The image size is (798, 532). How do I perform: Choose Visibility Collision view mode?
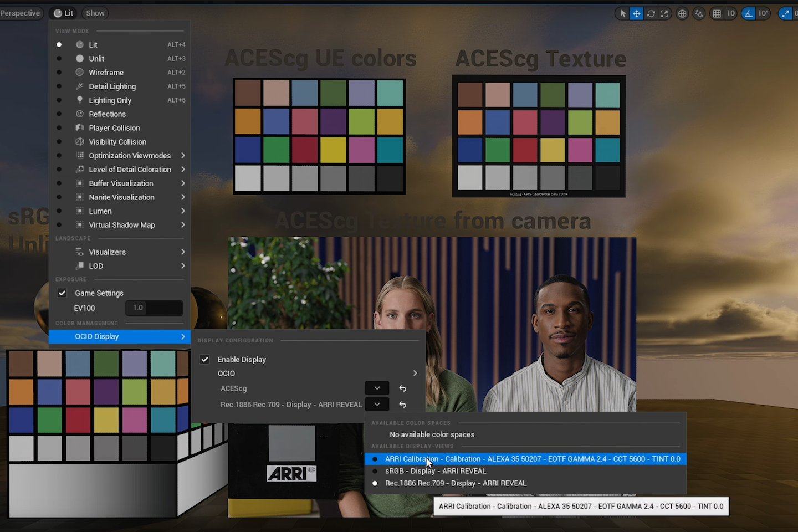(x=120, y=142)
